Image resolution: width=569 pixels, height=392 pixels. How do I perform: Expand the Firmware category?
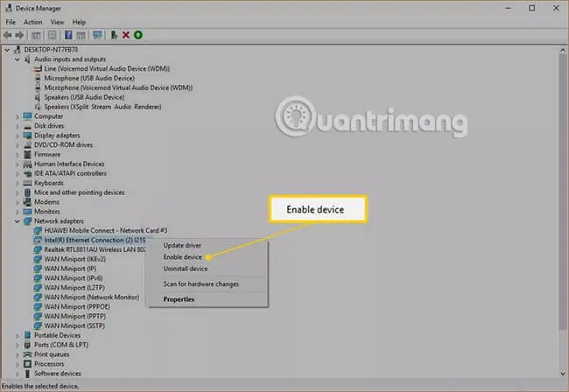click(x=17, y=155)
